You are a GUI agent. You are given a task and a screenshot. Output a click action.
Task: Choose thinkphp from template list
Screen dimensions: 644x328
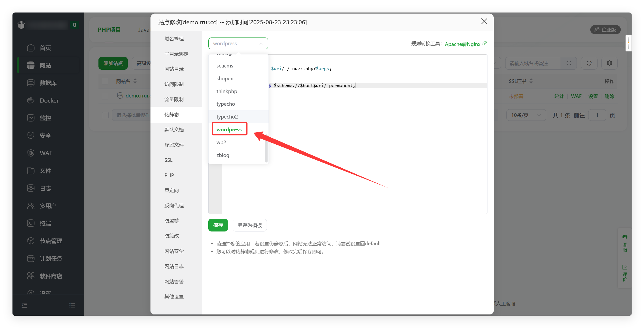coord(238,91)
